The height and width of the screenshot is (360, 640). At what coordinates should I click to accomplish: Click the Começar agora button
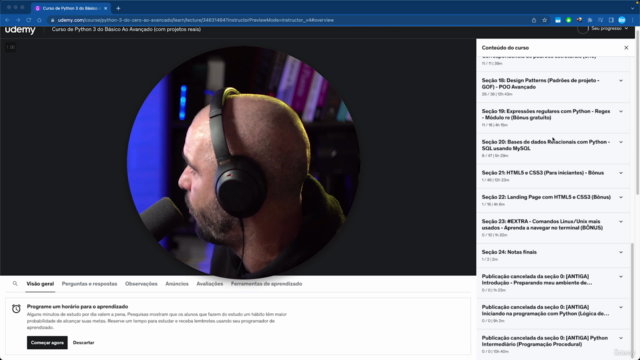pos(47,342)
